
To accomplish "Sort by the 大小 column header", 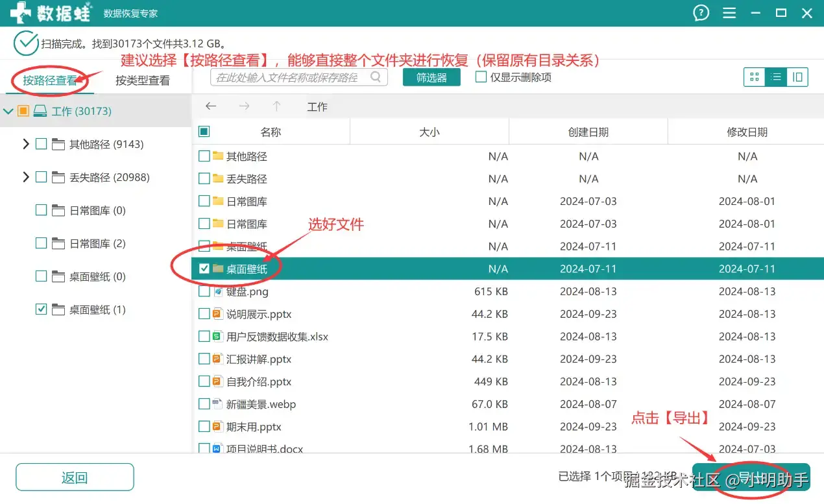I will coord(430,132).
